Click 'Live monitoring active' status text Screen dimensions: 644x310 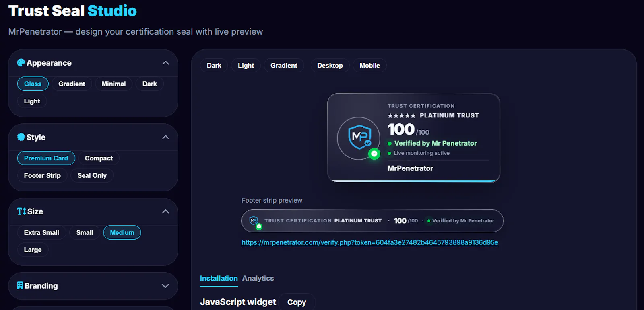(421, 153)
